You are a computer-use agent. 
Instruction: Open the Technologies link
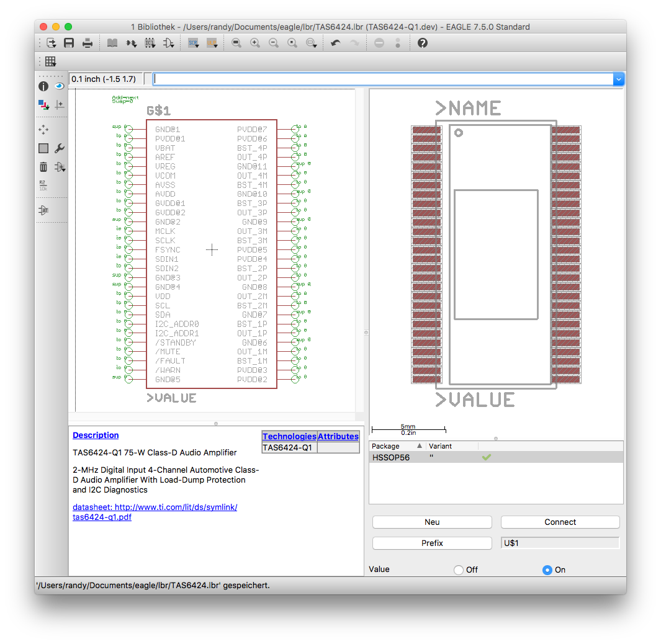coord(289,436)
